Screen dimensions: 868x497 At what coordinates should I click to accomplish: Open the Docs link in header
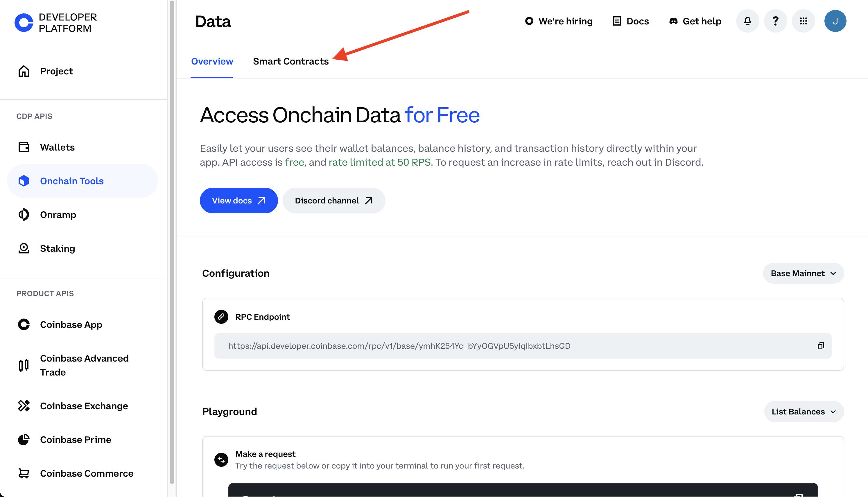631,21
